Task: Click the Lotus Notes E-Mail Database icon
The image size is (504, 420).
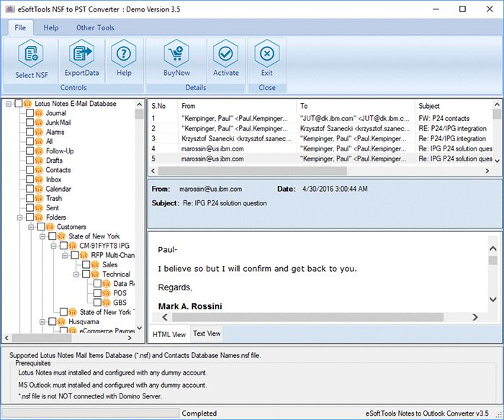Action: pos(27,104)
